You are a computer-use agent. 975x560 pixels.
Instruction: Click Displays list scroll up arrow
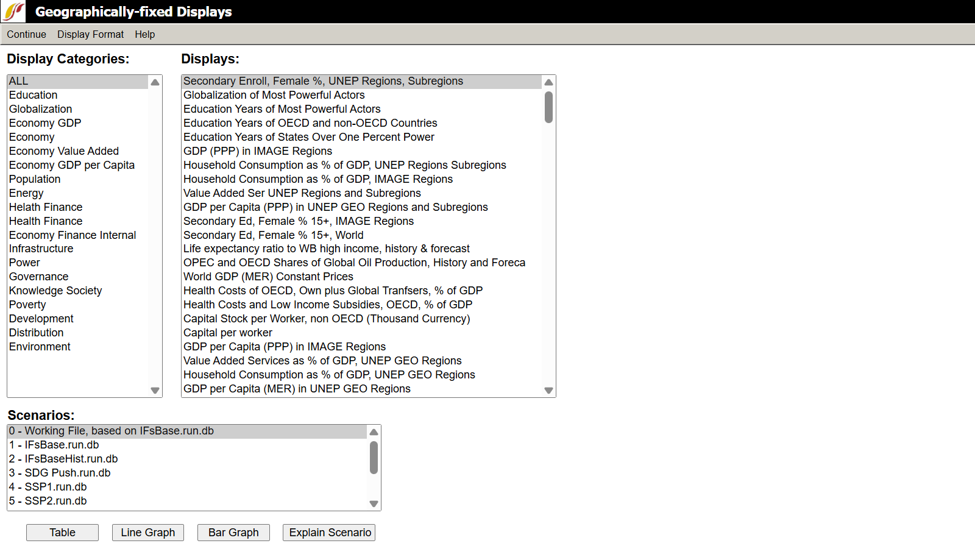(548, 82)
